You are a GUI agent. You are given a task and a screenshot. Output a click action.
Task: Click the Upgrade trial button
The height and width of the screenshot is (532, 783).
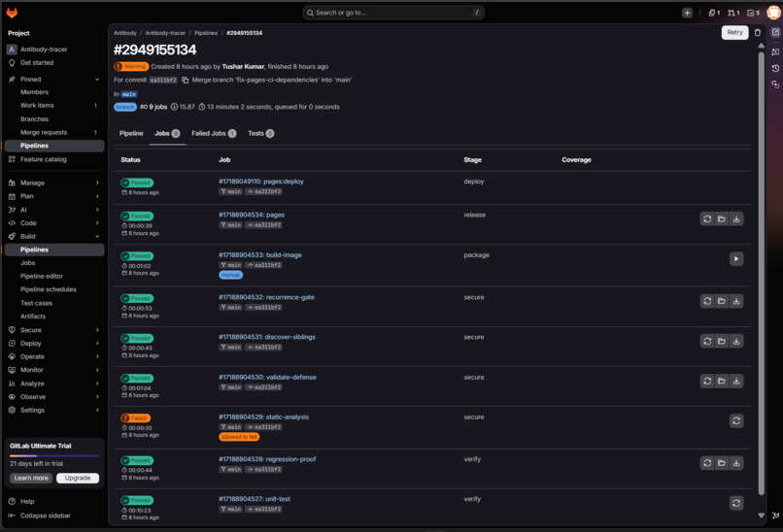[x=78, y=478]
